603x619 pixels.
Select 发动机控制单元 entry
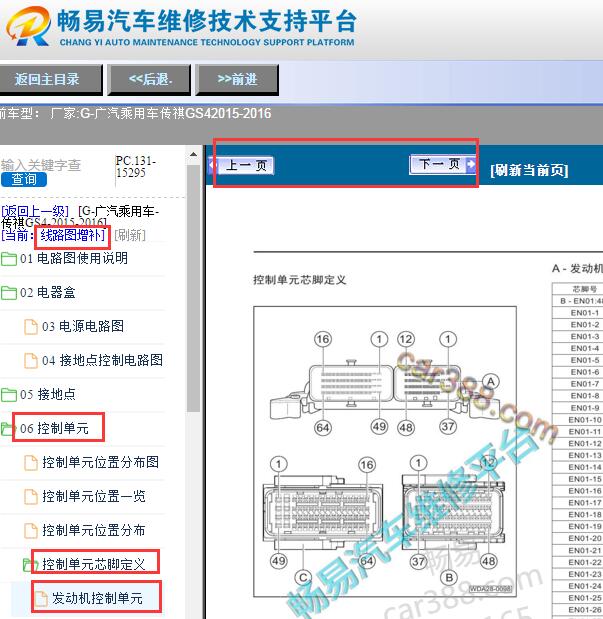(97, 598)
